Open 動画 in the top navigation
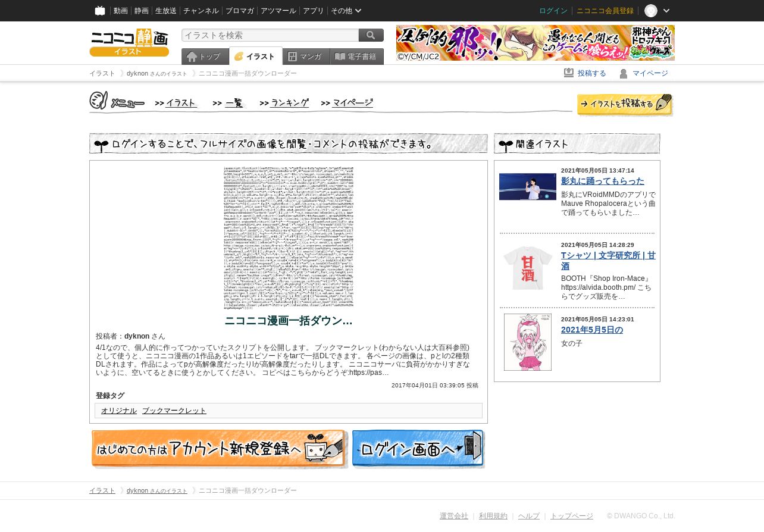764x532 pixels. (x=121, y=11)
